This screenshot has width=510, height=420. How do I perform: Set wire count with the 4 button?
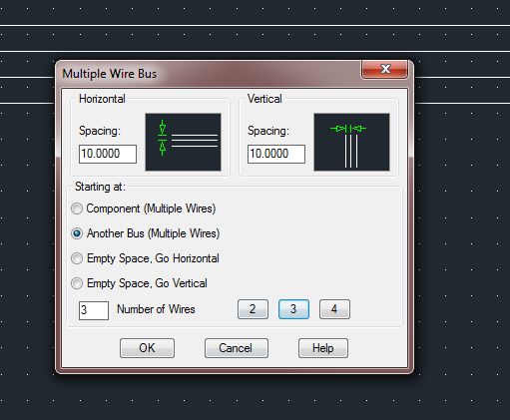point(334,309)
